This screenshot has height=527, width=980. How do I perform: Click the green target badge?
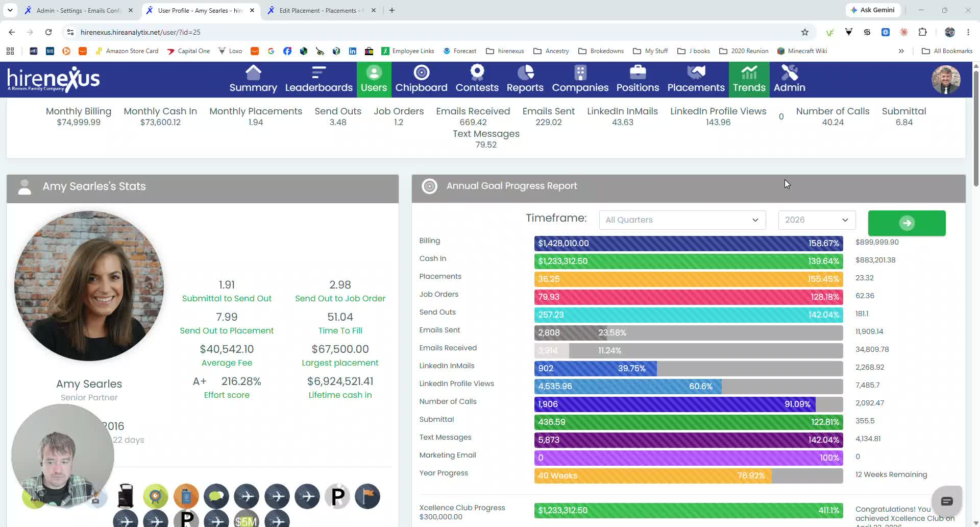point(156,496)
